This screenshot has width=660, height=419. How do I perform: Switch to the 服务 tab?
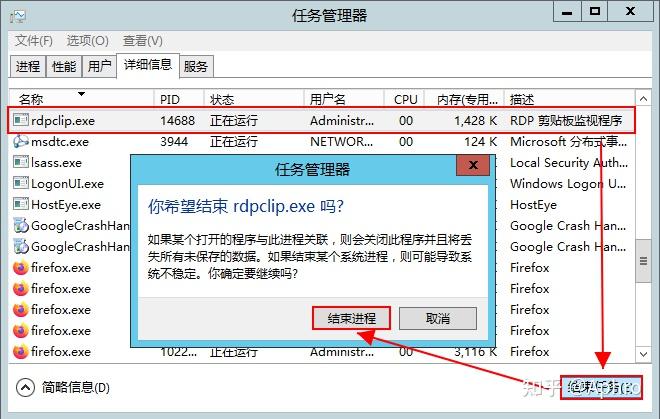coord(196,66)
